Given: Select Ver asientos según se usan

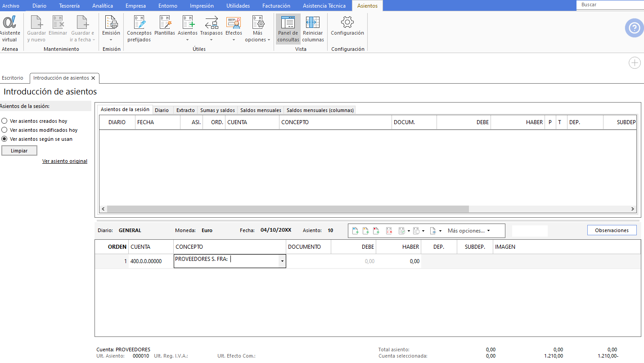Looking at the screenshot, I should tap(5, 139).
